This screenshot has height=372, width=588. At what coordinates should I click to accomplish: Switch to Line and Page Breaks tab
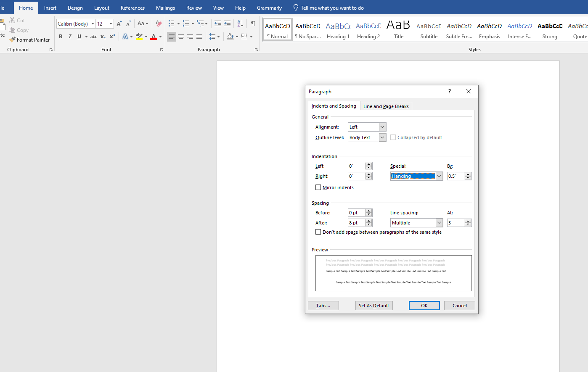coord(386,106)
